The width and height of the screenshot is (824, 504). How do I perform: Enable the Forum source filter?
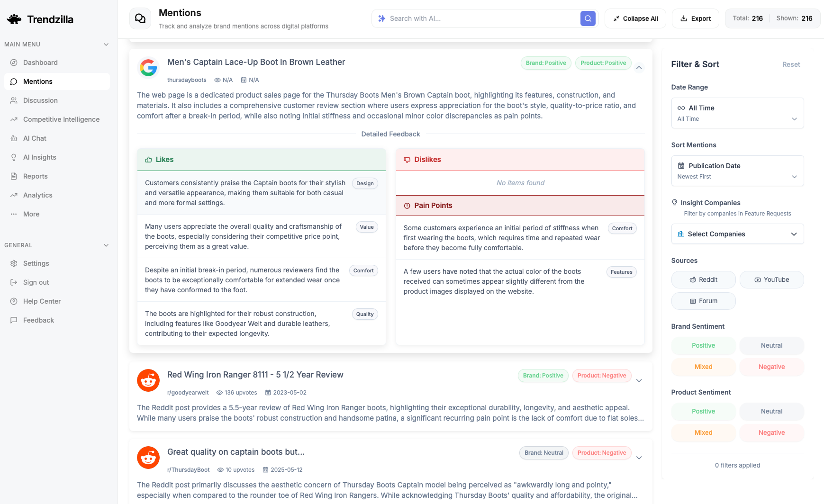click(703, 301)
